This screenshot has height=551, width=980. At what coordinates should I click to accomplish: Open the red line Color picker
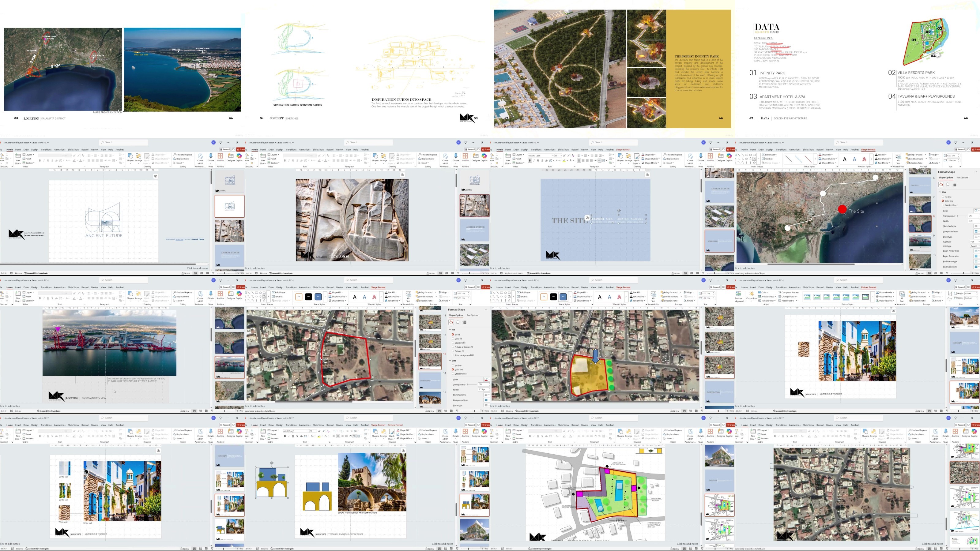pos(487,380)
